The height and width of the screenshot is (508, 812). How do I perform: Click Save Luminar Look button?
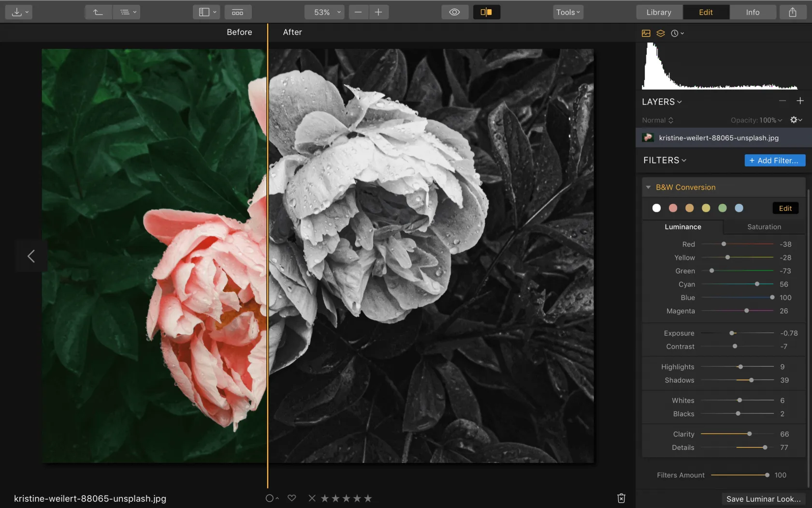[x=763, y=499]
